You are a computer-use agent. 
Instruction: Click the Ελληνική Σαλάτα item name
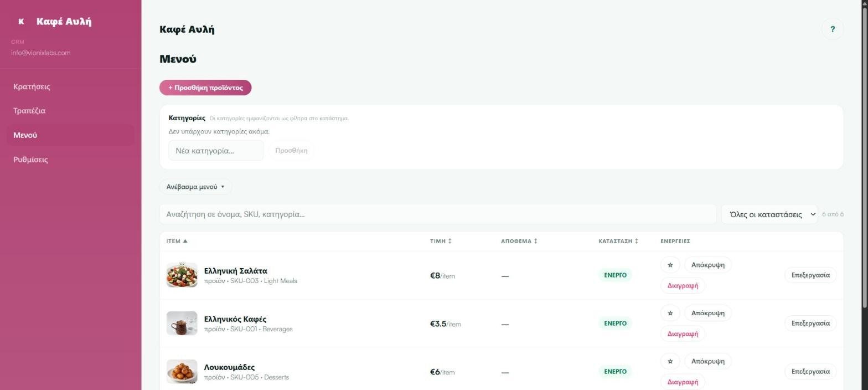coord(235,271)
